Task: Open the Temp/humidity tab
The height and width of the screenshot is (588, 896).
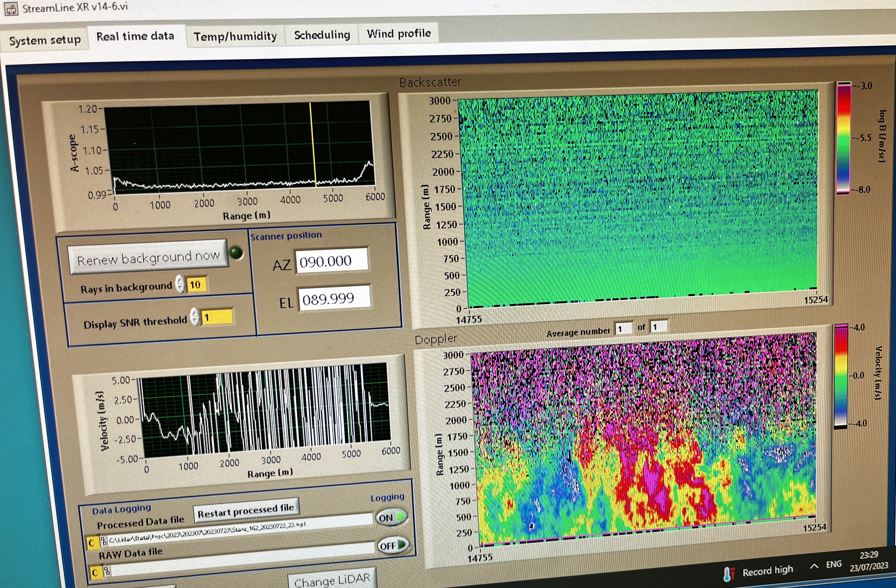Action: coord(235,36)
